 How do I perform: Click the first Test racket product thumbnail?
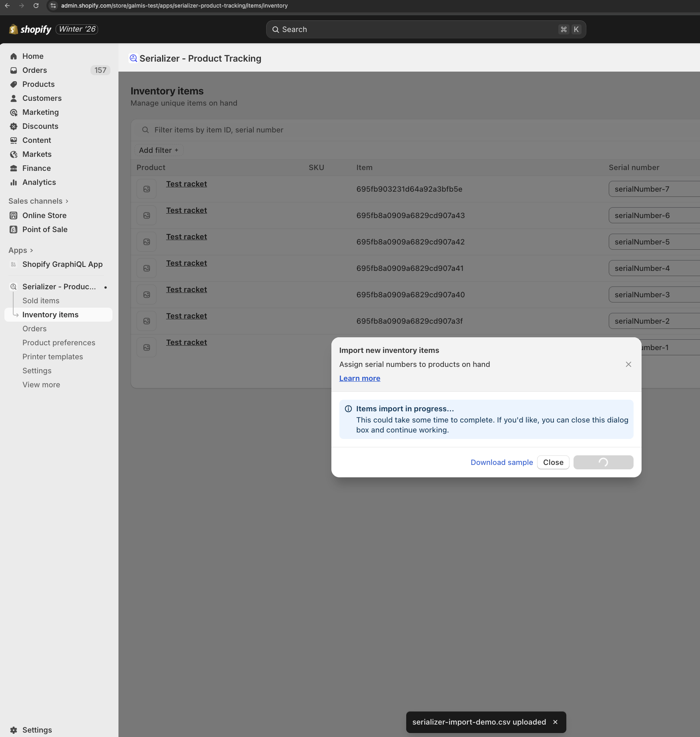point(146,189)
